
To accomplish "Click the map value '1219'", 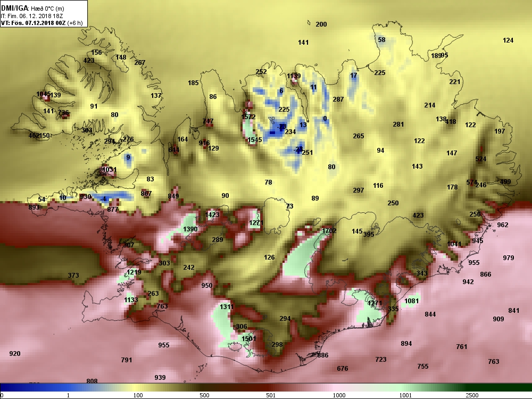I will 134,272.
